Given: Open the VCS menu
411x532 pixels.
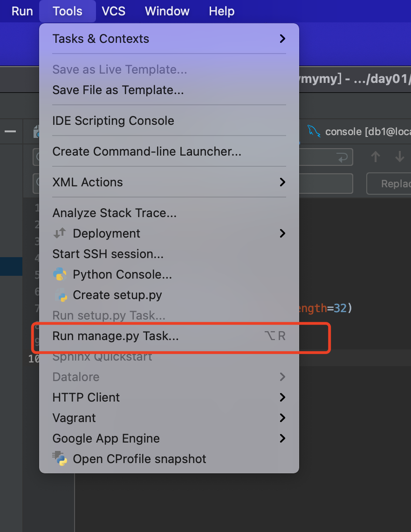Looking at the screenshot, I should coord(114,11).
